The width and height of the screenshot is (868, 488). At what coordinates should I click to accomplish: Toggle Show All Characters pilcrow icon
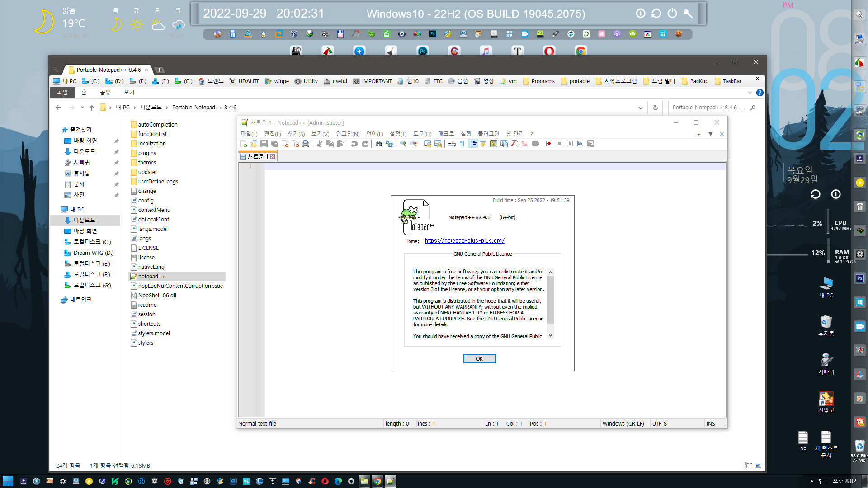pos(462,144)
